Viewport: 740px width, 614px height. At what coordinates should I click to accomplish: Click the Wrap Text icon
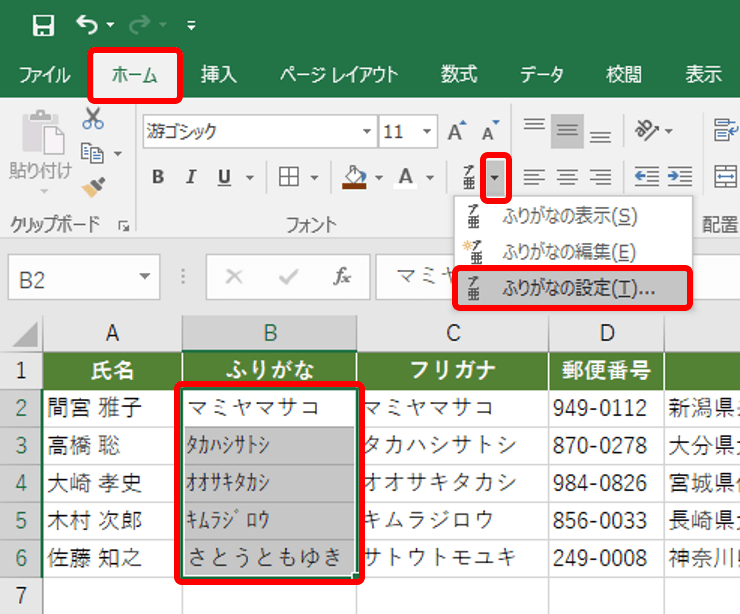point(726,130)
